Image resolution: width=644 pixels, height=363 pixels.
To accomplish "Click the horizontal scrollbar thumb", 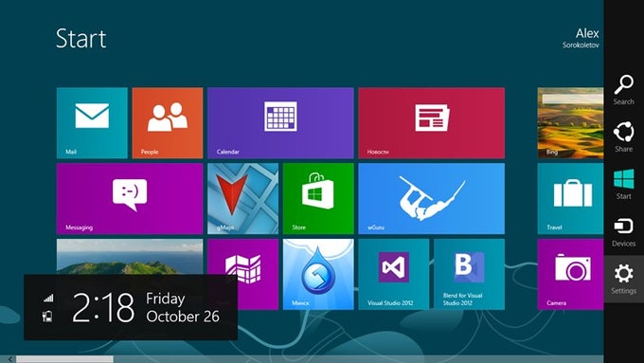I will click(64, 359).
